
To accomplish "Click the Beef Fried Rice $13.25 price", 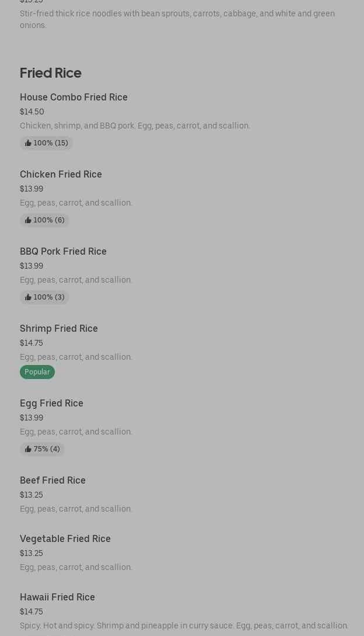I will tap(32, 495).
